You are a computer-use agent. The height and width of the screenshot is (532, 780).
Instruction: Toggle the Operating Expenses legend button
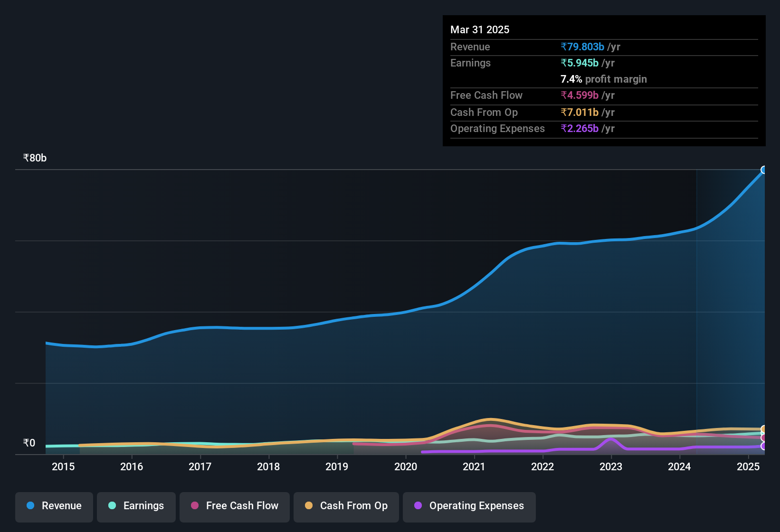point(469,506)
